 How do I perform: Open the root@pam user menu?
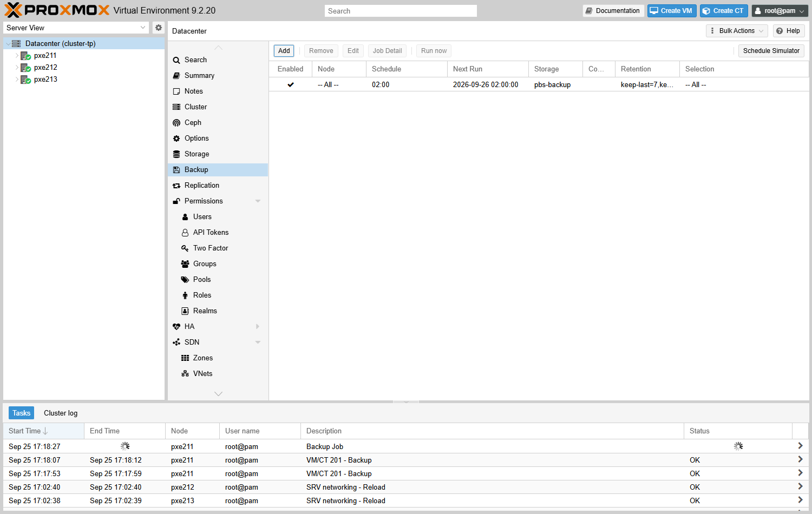pos(780,11)
